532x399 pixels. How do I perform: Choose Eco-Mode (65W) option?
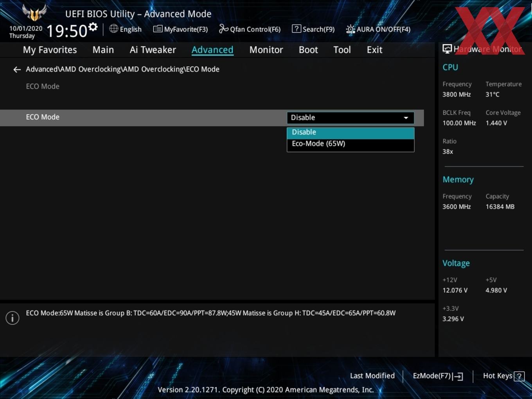click(x=350, y=144)
